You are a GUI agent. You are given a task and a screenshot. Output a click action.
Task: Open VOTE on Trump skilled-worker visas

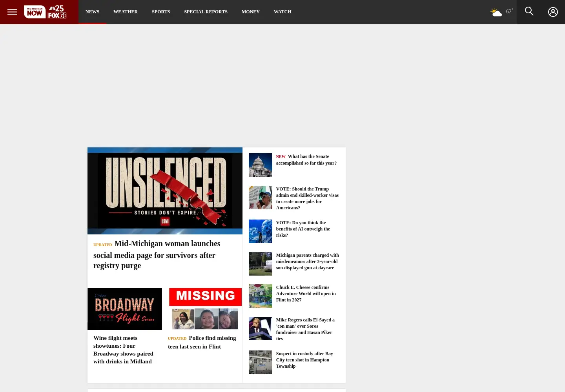click(x=307, y=198)
